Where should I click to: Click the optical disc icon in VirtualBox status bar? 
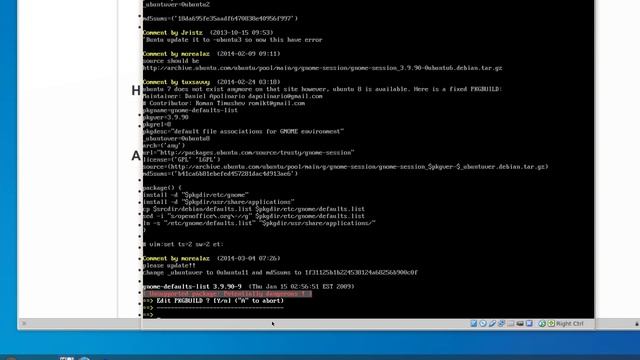click(483, 324)
